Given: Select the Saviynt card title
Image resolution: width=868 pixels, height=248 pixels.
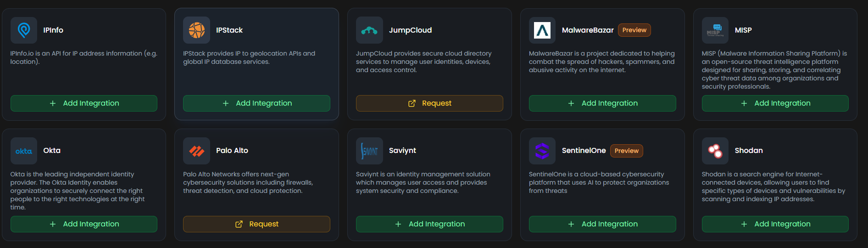Looking at the screenshot, I should click(x=402, y=151).
